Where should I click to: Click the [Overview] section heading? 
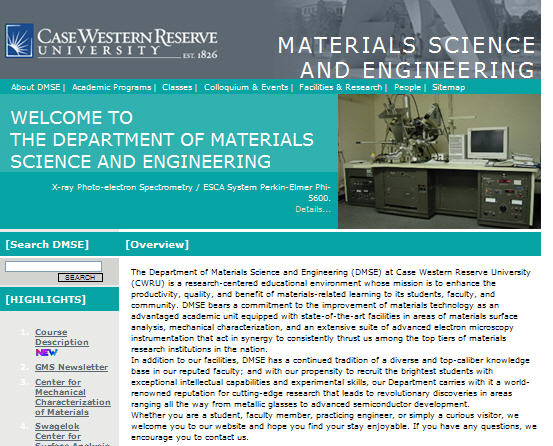[157, 244]
